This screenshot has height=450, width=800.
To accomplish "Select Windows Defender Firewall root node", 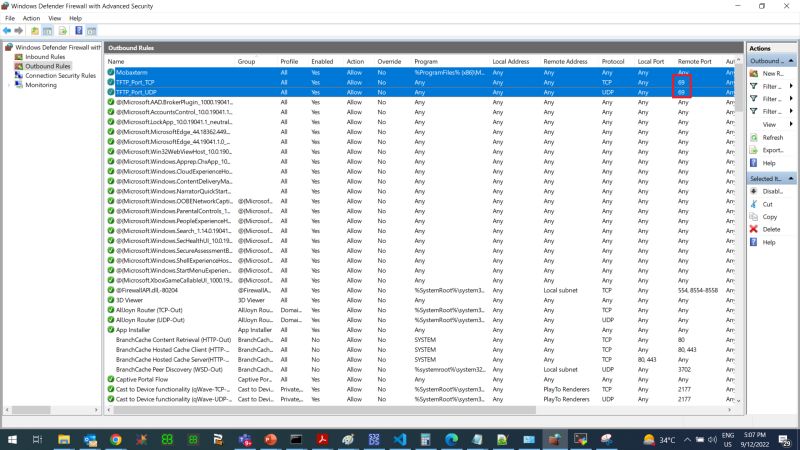I will point(58,47).
